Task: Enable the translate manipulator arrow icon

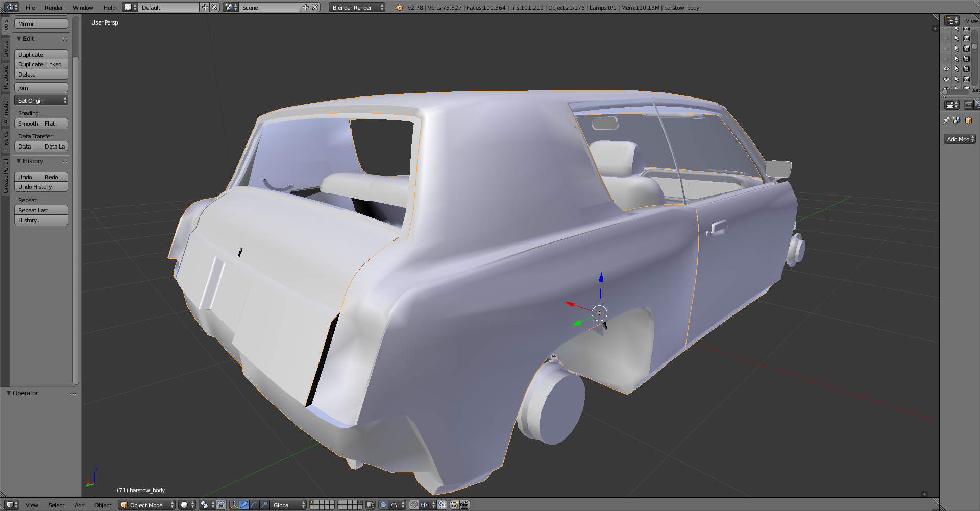Action: tap(244, 505)
